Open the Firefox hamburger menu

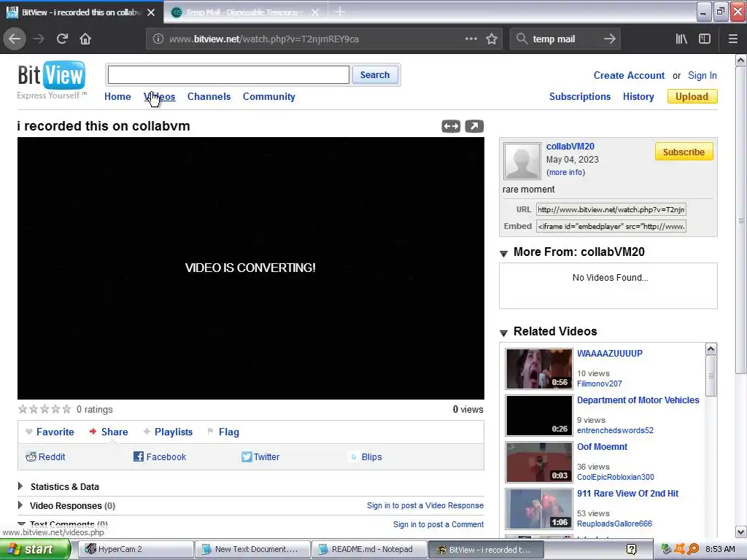(x=733, y=39)
